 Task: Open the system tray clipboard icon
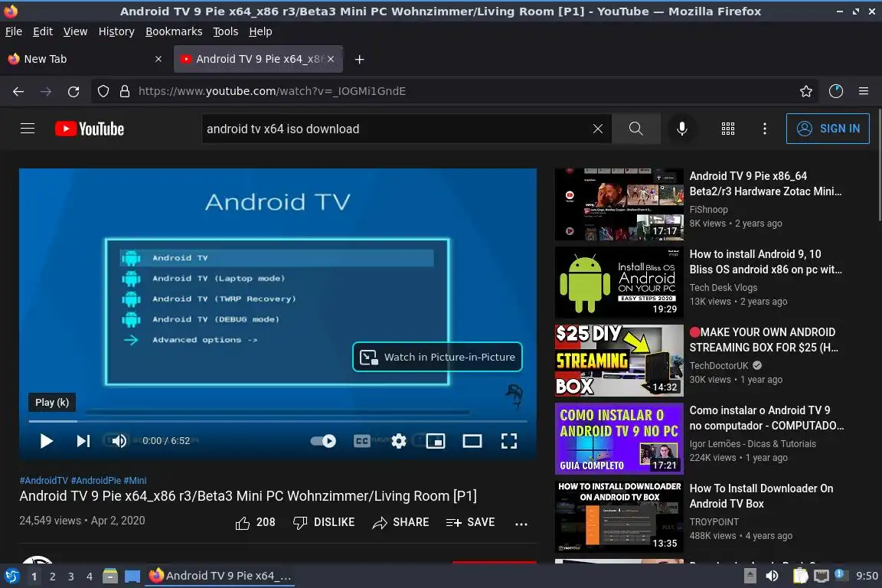pyautogui.click(x=800, y=576)
